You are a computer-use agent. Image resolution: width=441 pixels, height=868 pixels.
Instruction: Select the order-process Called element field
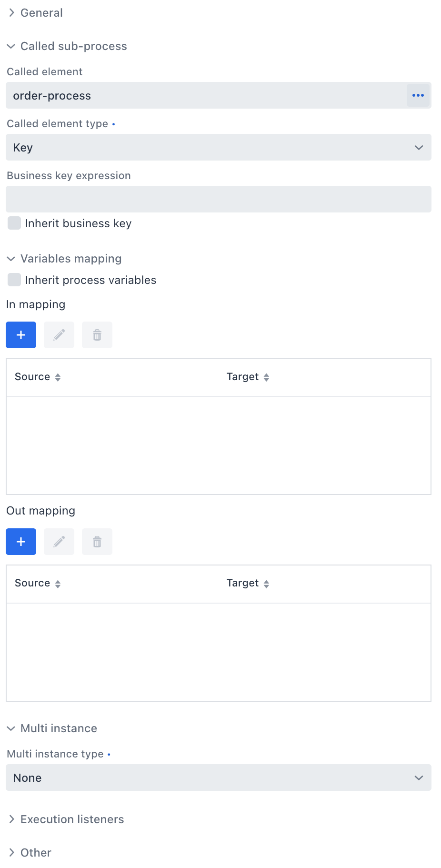(205, 95)
